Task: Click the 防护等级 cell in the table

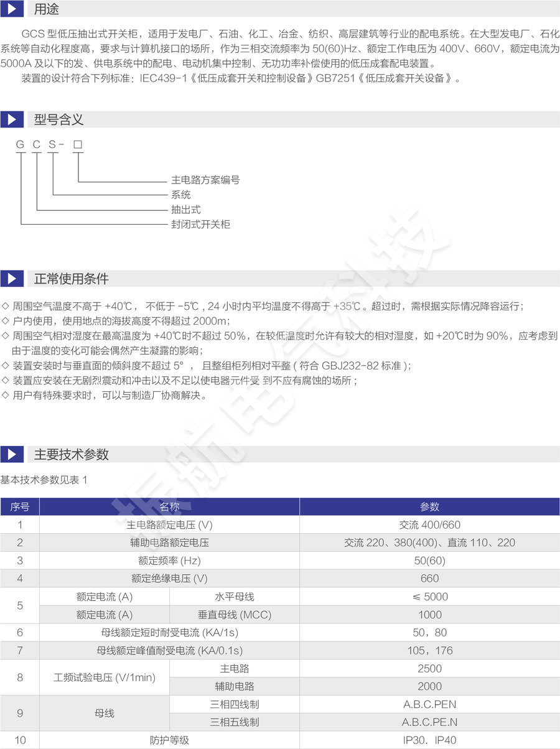Action: (169, 740)
